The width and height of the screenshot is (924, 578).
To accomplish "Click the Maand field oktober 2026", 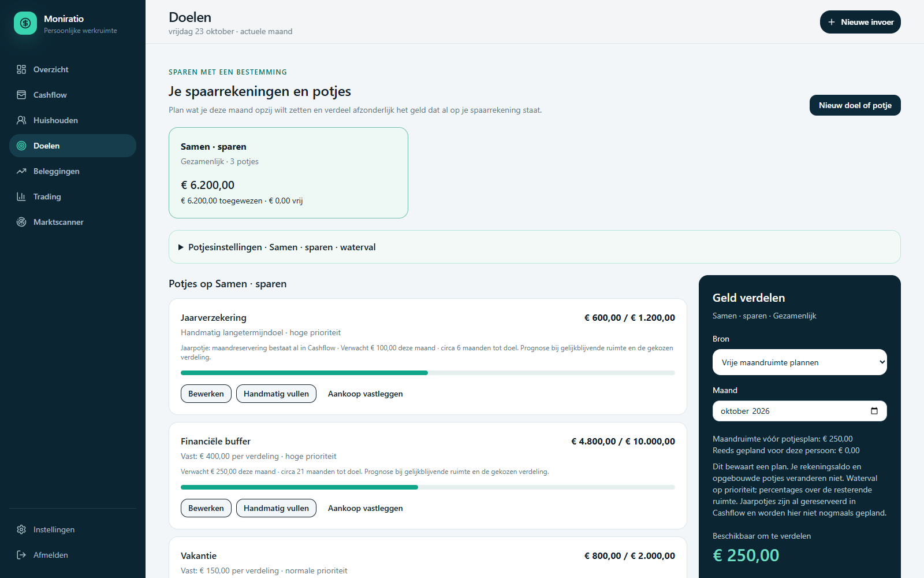I will point(800,411).
